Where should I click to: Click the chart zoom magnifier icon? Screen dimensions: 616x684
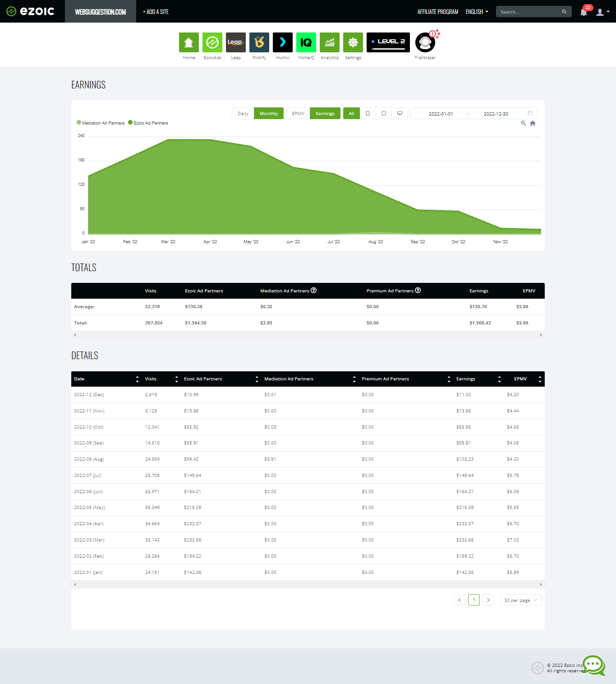click(524, 123)
